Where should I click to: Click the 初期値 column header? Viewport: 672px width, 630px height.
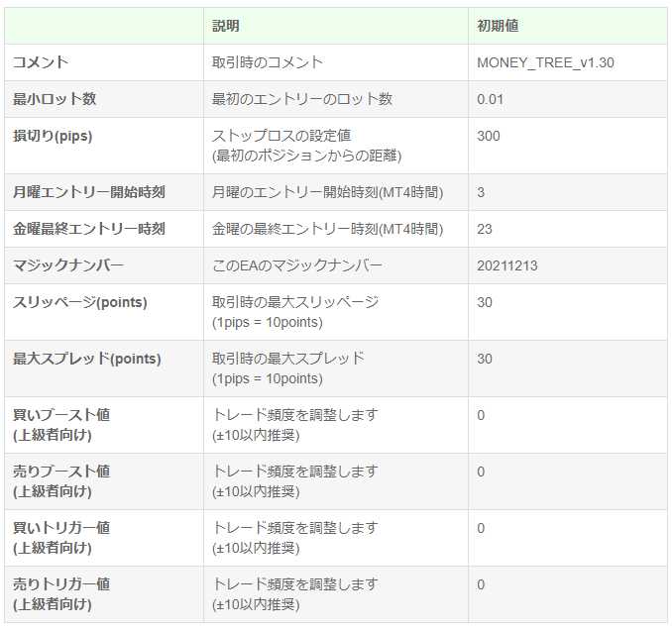point(498,26)
